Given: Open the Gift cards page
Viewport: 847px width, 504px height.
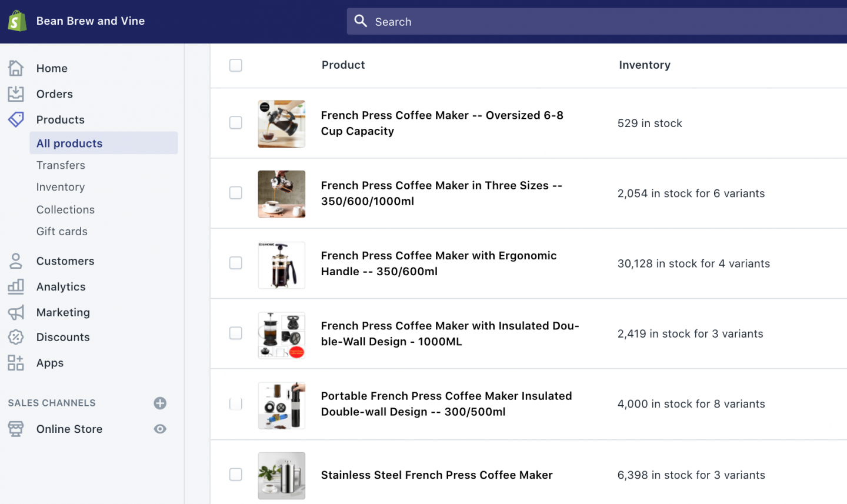Looking at the screenshot, I should point(62,232).
